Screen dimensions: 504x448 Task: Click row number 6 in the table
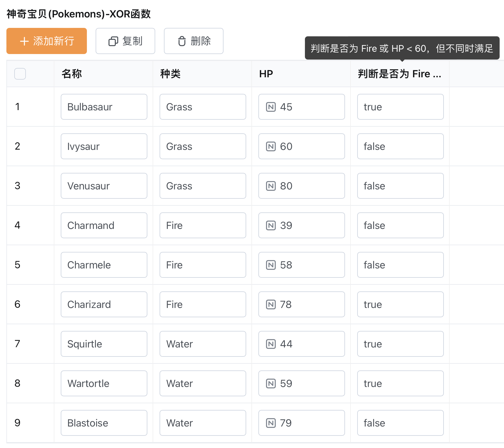(17, 304)
